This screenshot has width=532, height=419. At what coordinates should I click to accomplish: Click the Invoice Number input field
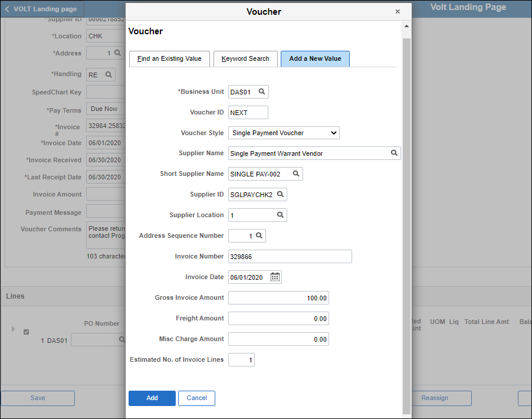tap(290, 257)
